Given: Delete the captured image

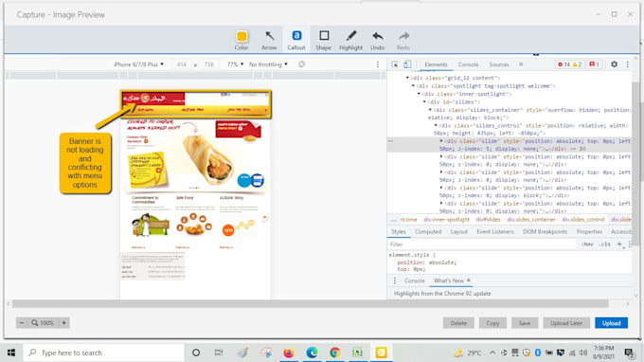Looking at the screenshot, I should [458, 323].
